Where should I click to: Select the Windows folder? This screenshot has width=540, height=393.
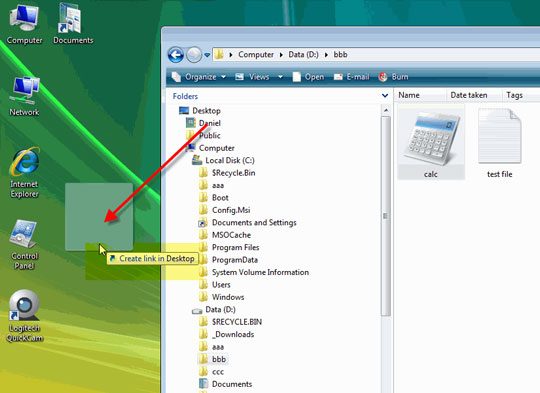pyautogui.click(x=221, y=297)
